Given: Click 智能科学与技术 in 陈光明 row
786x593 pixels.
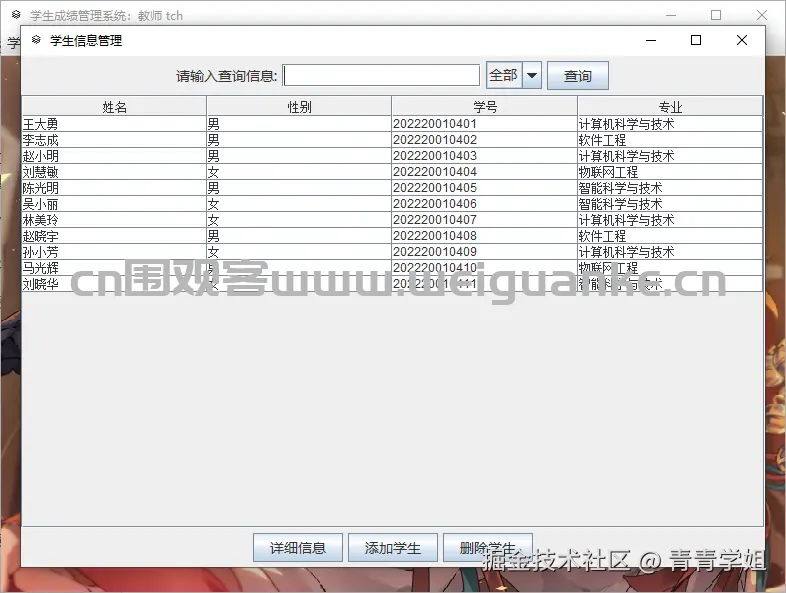Looking at the screenshot, I should (x=621, y=188).
